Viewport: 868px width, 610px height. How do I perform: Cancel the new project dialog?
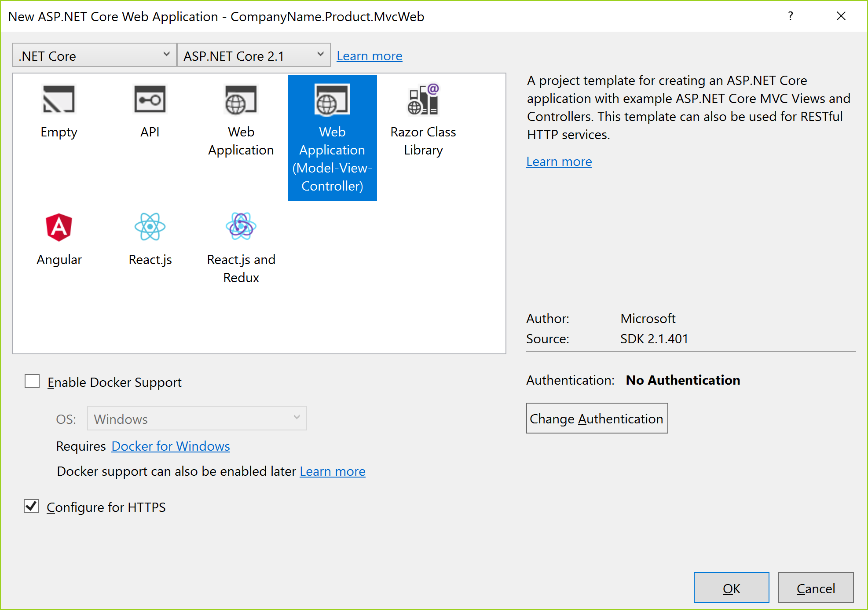815,588
